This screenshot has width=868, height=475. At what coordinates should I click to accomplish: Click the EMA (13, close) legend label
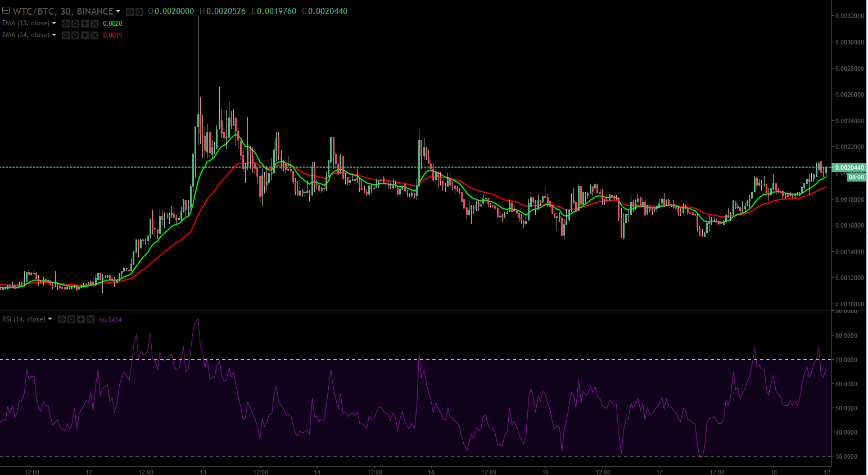pyautogui.click(x=26, y=23)
